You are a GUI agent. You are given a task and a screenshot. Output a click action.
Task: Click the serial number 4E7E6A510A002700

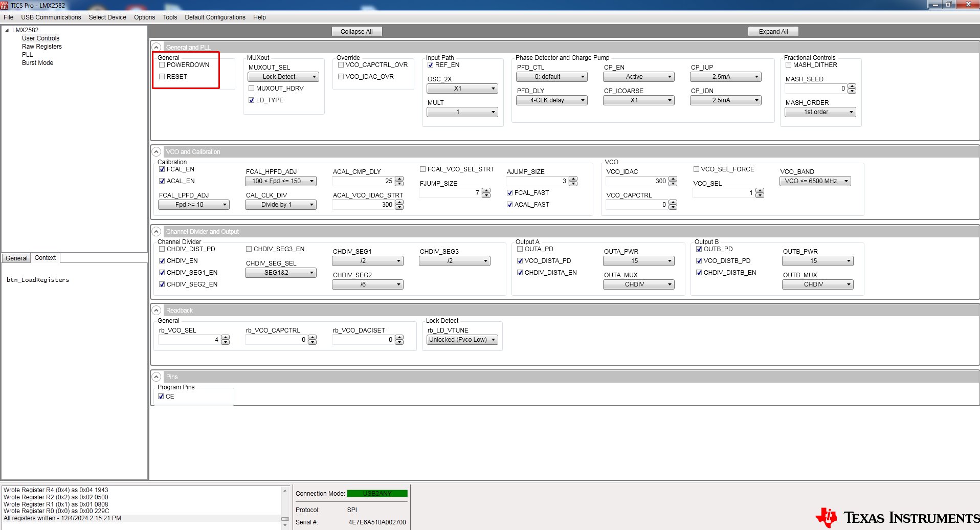pos(377,522)
